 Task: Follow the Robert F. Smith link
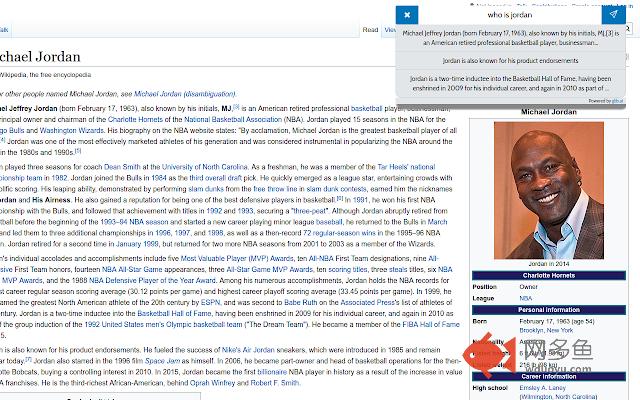coord(275,383)
